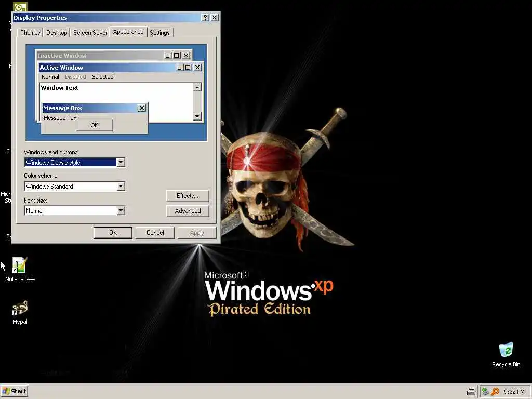Click the 9:32 PM clock
The width and height of the screenshot is (532, 399).
coord(514,392)
